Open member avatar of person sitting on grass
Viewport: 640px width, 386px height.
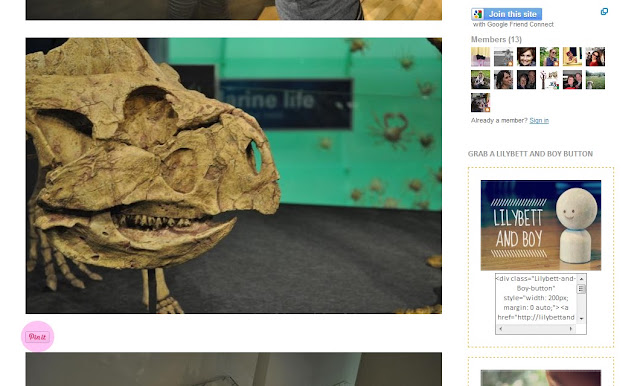click(480, 80)
